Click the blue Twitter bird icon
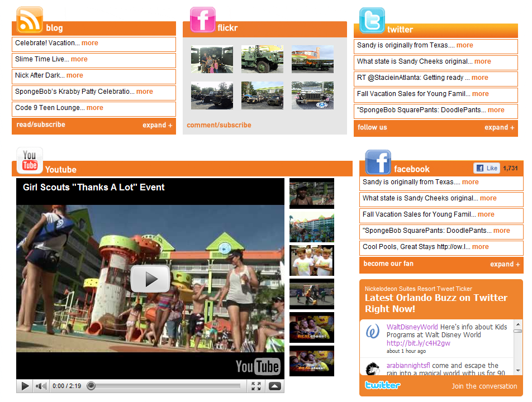The height and width of the screenshot is (402, 532). tap(372, 20)
